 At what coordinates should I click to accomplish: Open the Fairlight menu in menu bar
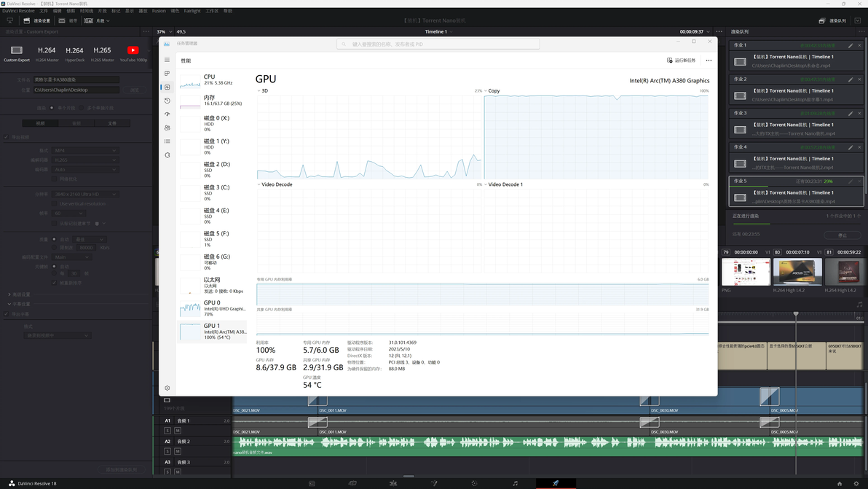pyautogui.click(x=192, y=11)
